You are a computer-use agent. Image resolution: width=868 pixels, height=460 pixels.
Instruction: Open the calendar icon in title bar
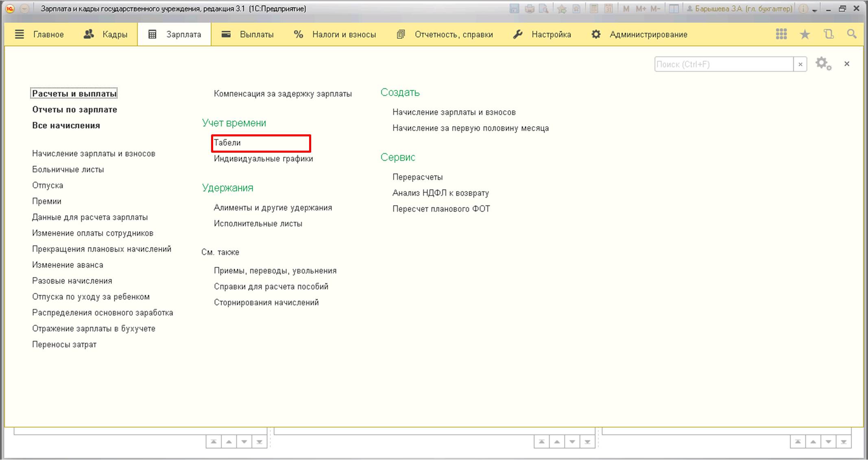pos(608,9)
